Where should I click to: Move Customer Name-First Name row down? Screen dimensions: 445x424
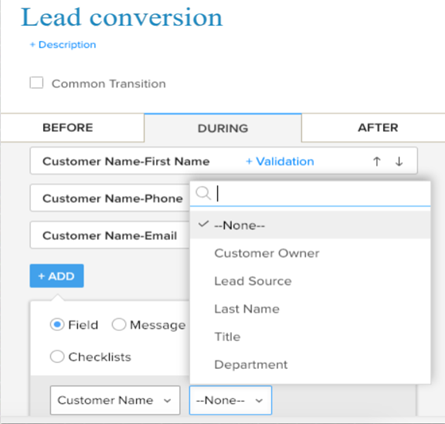coord(399,161)
